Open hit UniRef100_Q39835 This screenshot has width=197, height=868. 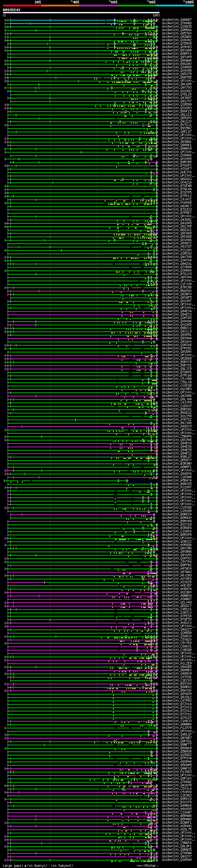(177, 26)
